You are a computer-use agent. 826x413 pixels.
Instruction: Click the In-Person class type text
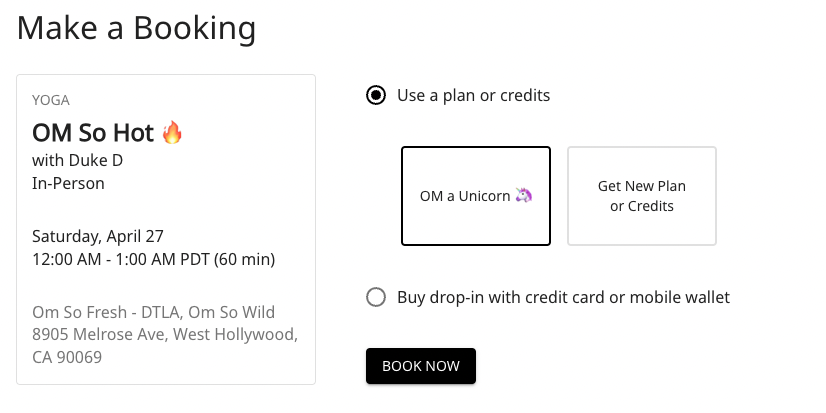pos(68,183)
